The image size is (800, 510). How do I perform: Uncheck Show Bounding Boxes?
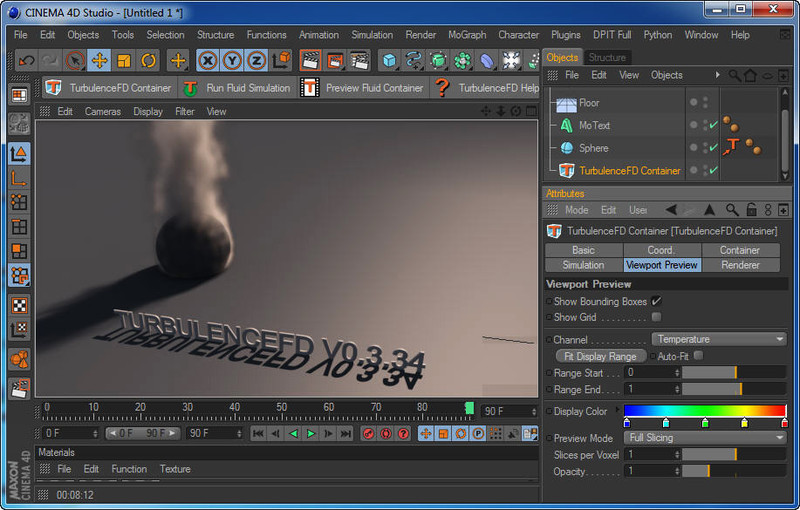pyautogui.click(x=657, y=301)
